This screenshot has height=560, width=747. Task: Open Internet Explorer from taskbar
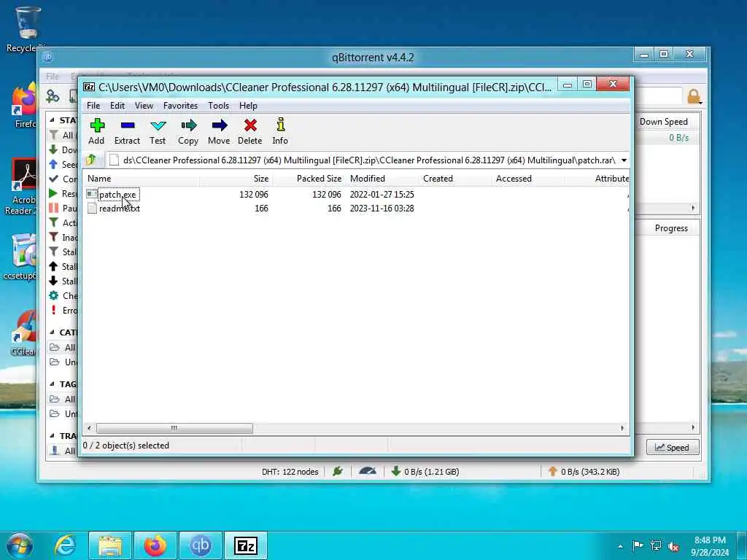[65, 545]
